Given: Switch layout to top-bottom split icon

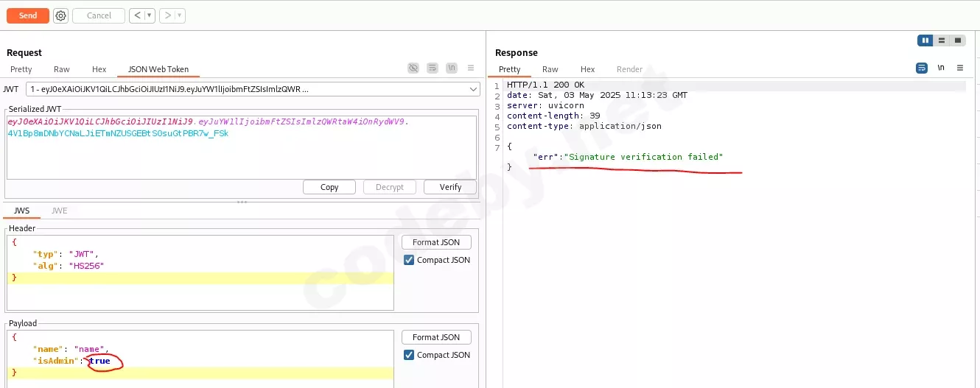Looking at the screenshot, I should coord(941,40).
